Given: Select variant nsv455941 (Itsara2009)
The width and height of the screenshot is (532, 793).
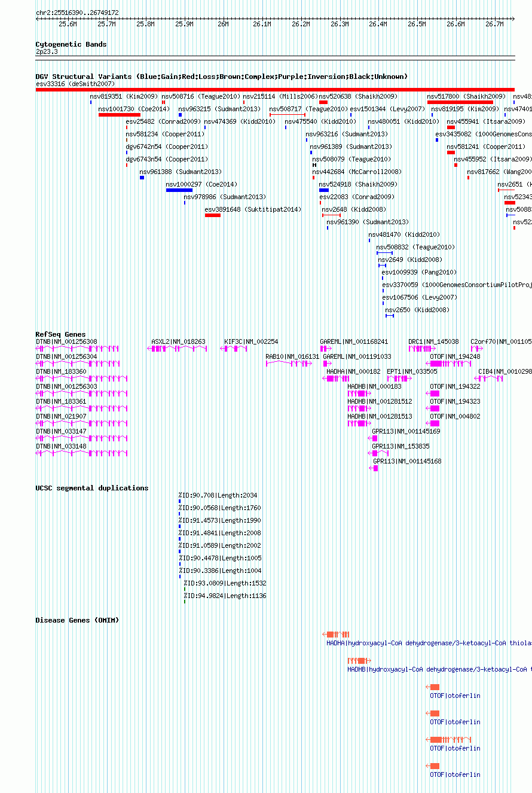Looking at the screenshot, I should [x=486, y=121].
